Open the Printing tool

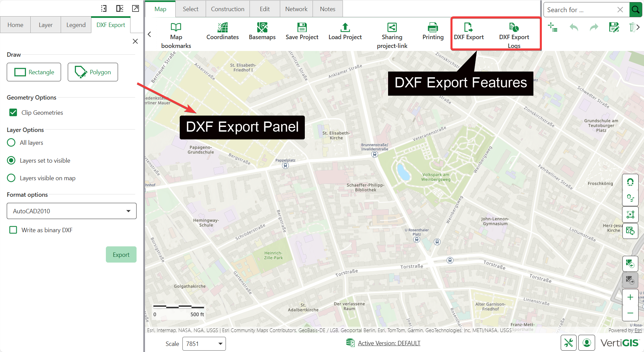click(x=433, y=31)
